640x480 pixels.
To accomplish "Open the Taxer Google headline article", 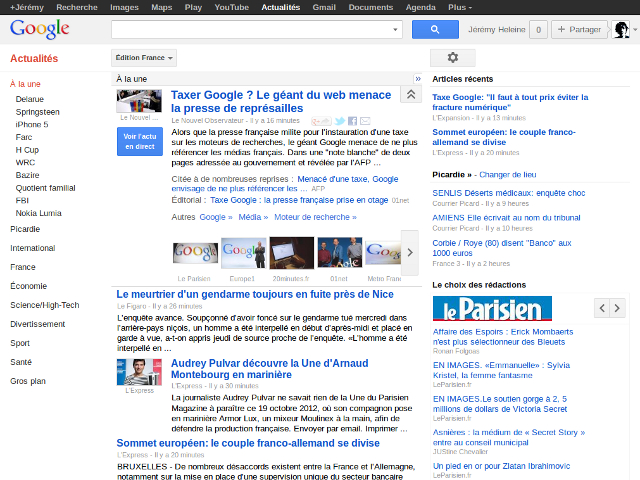I will 281,101.
